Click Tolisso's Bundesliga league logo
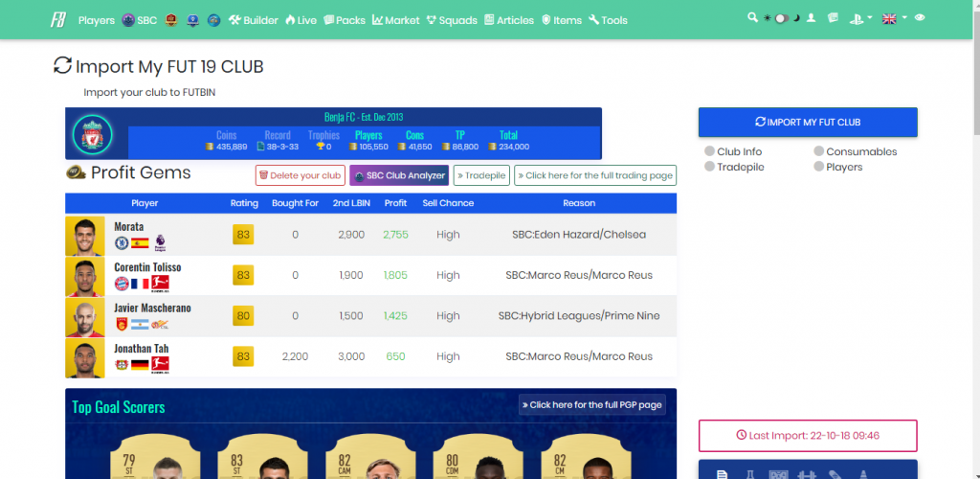The width and height of the screenshot is (980, 479). coord(160,284)
